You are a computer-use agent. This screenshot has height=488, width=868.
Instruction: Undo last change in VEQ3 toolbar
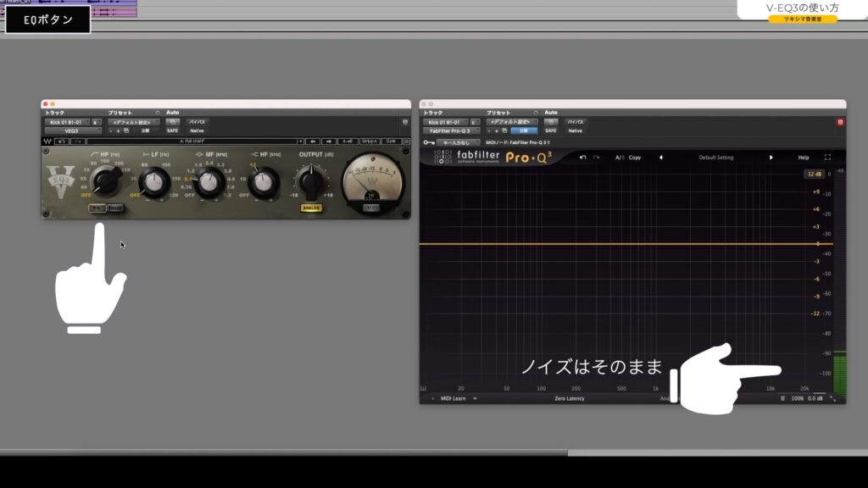(x=61, y=141)
